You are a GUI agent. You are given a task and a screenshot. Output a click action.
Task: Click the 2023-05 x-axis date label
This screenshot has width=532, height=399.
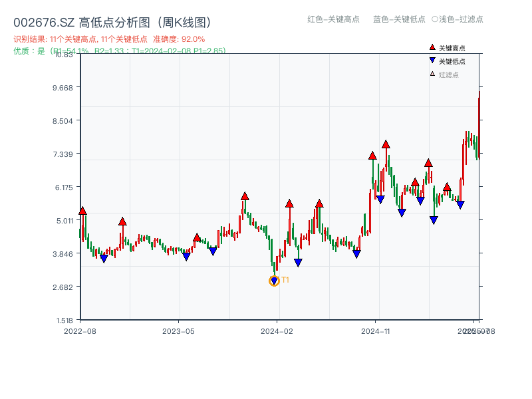(178, 331)
